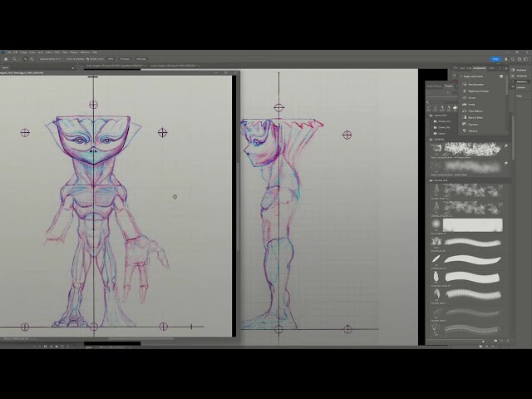The height and width of the screenshot is (399, 532).
Task: Switch to the Brushes tab
Action: pos(449,86)
